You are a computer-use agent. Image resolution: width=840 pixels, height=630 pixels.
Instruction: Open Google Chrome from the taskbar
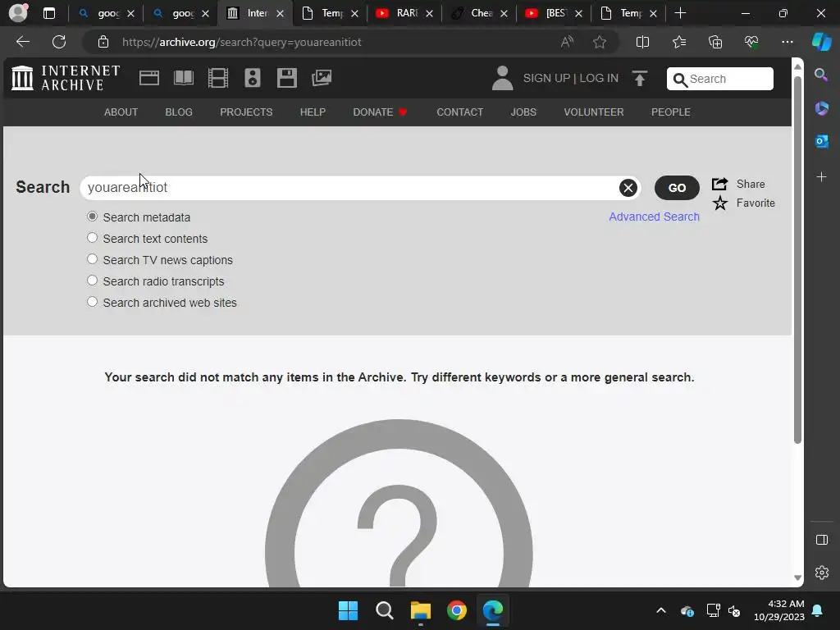pyautogui.click(x=456, y=610)
